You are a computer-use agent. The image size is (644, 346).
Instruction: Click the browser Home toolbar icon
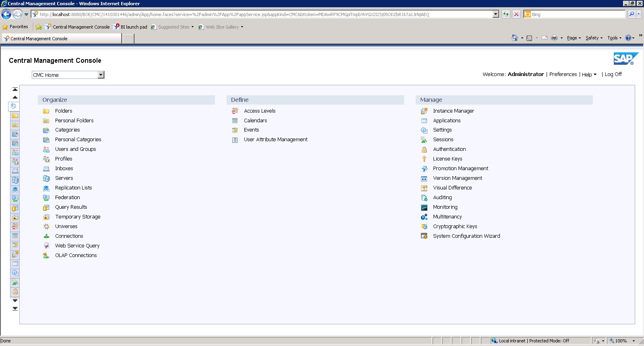click(514, 38)
